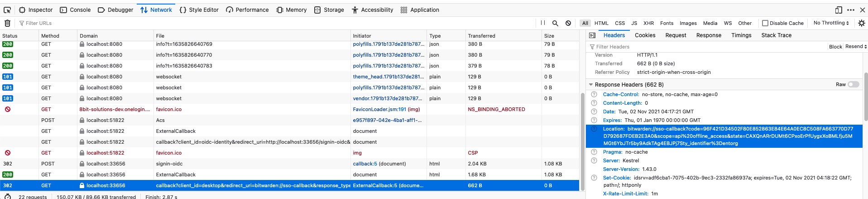Open help for Cache-Control header

click(x=594, y=94)
